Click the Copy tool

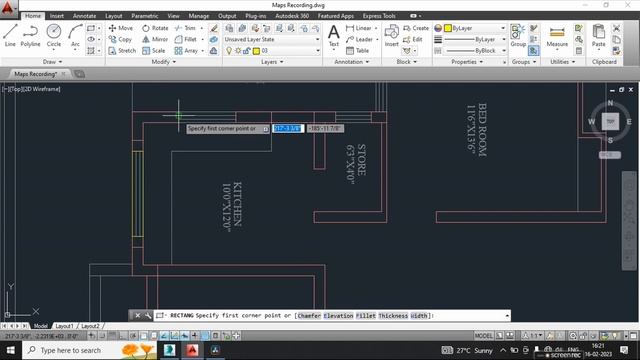(x=120, y=40)
